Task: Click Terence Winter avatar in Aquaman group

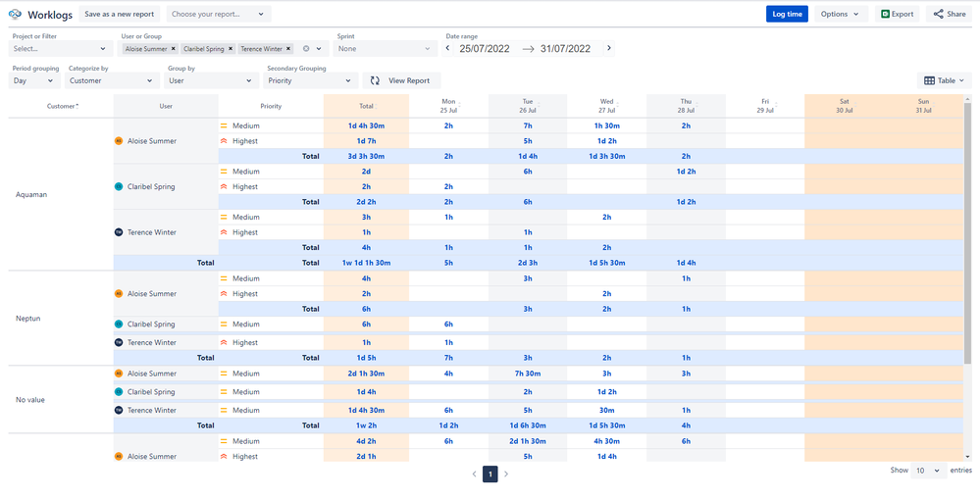Action: [x=119, y=232]
